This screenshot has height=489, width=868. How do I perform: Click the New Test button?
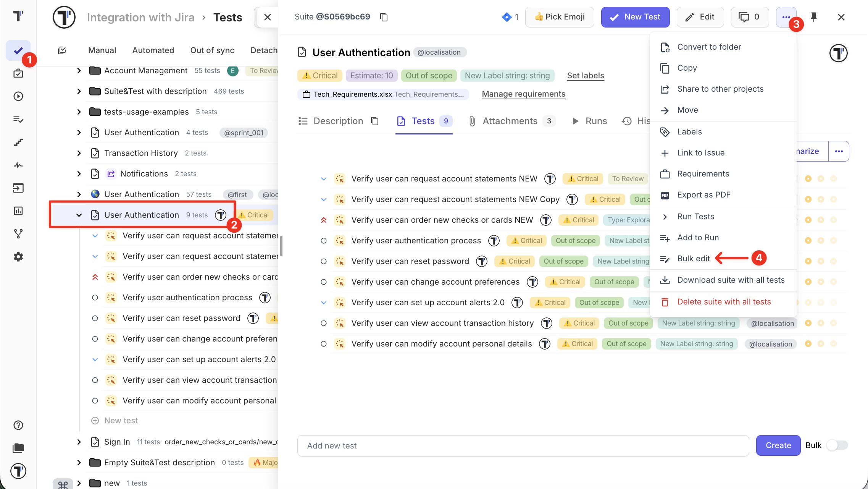[635, 17]
